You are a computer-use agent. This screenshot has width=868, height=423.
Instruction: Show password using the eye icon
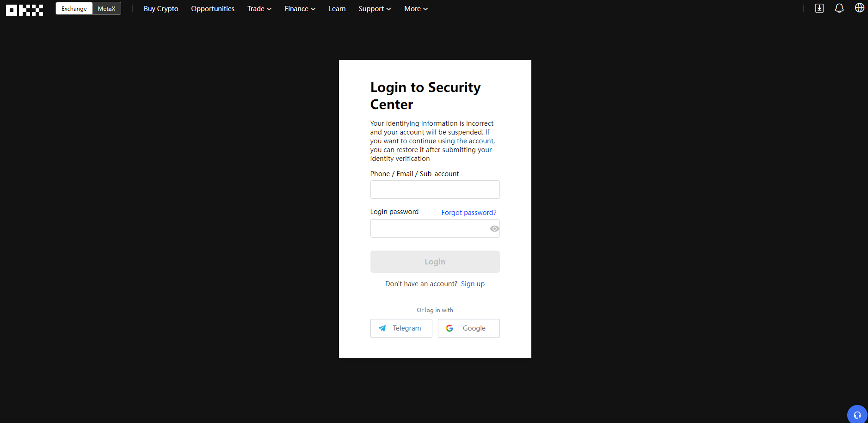click(x=494, y=228)
